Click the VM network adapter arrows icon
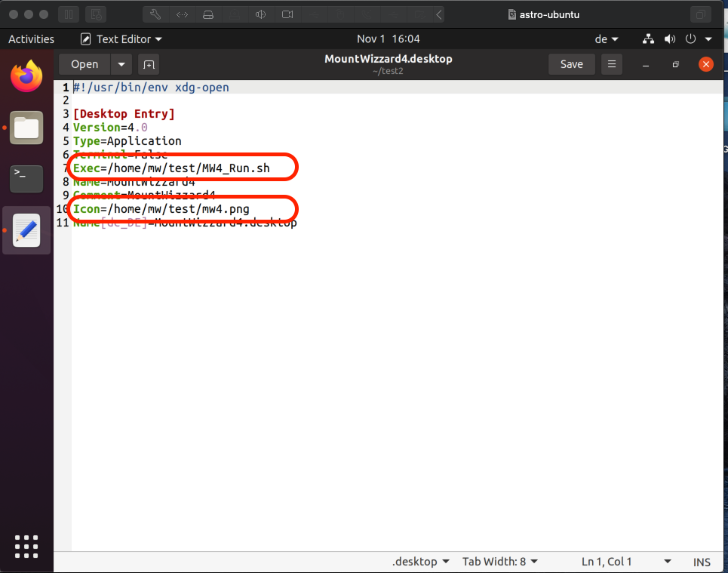The width and height of the screenshot is (728, 573). pos(182,14)
